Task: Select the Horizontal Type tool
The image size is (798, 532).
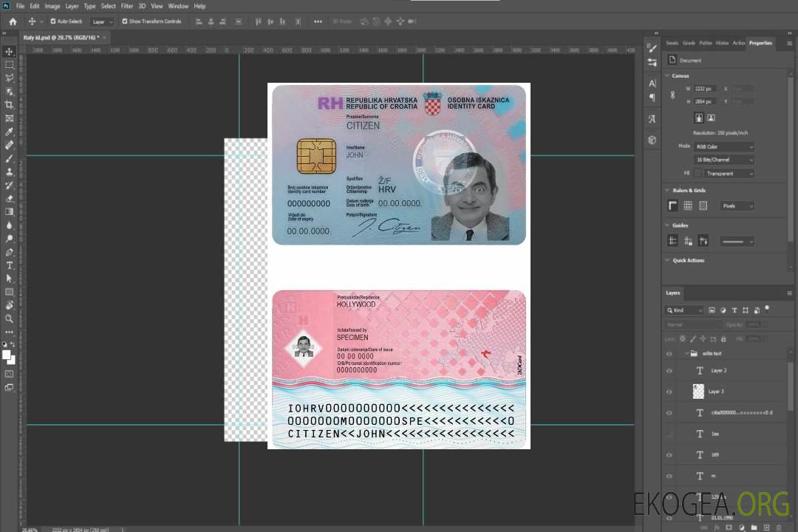Action: point(9,265)
